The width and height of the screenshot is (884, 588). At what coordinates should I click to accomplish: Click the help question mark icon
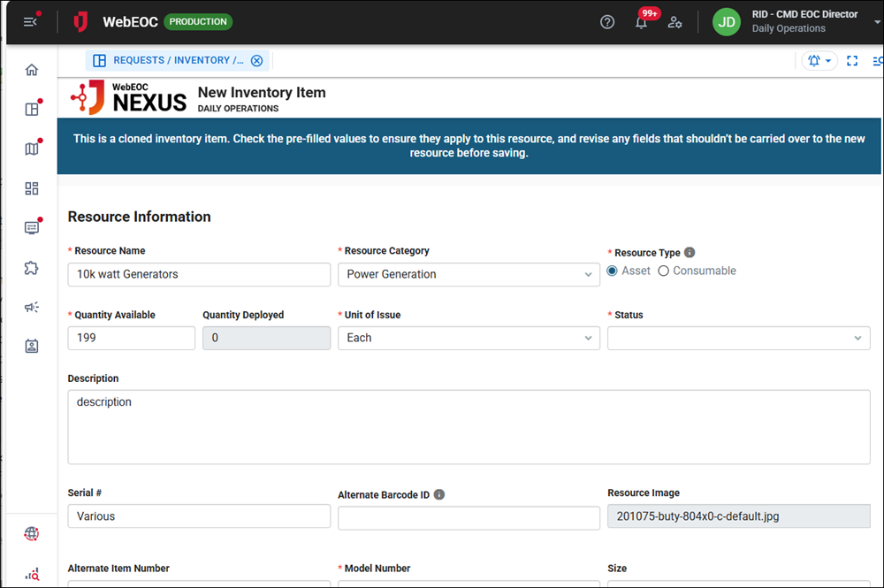607,22
